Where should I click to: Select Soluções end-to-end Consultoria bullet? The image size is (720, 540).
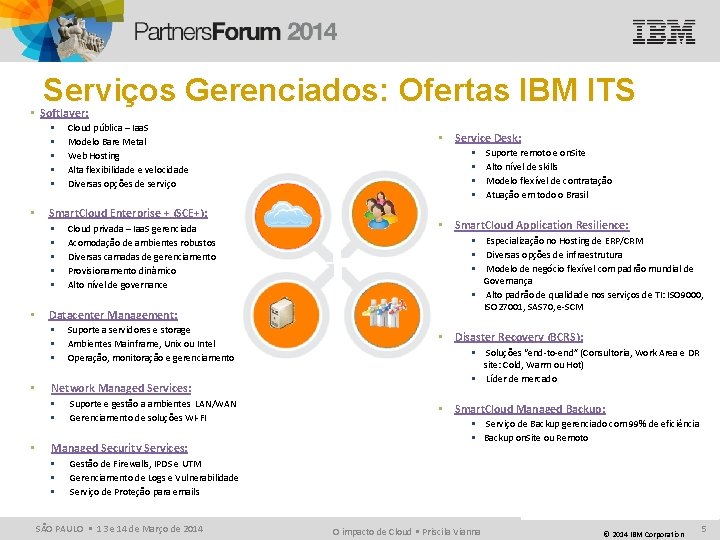click(591, 359)
